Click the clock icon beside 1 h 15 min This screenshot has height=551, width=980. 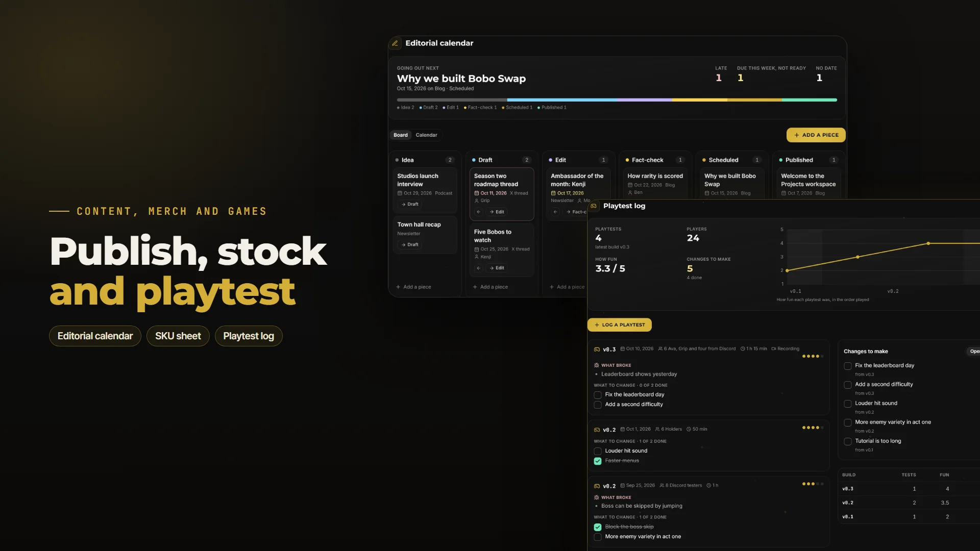tap(743, 349)
